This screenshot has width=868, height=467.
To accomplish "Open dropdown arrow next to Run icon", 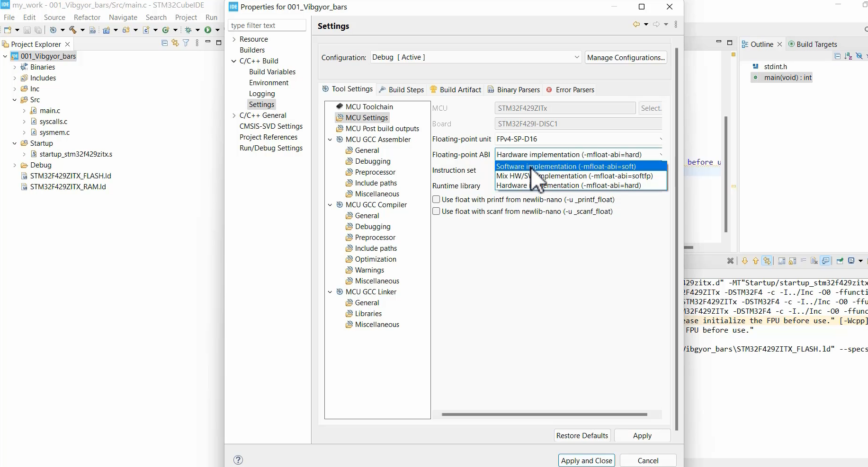I will coord(218,30).
